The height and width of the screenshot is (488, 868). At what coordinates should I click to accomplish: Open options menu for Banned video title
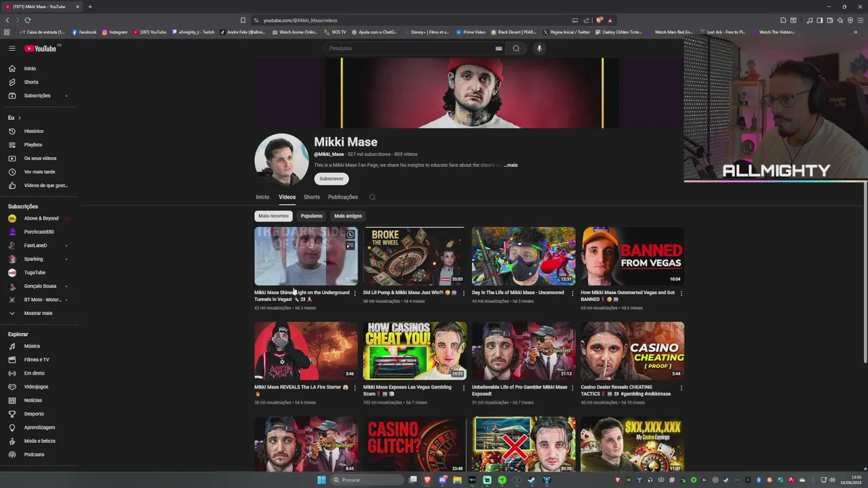pos(681,293)
